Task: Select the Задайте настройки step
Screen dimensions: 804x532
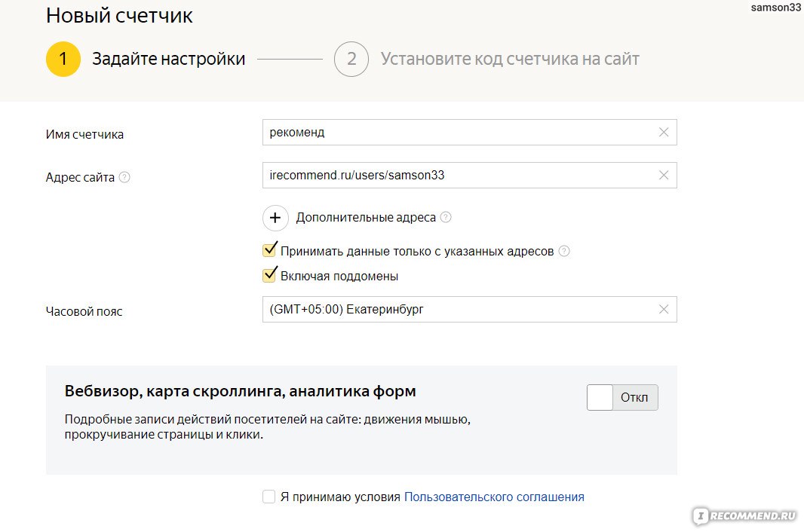Action: 168,59
